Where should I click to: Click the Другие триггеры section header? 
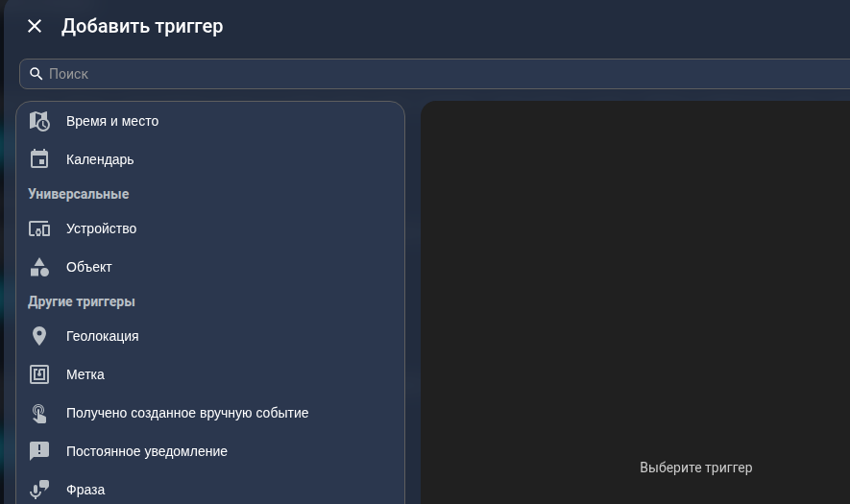coord(82,301)
